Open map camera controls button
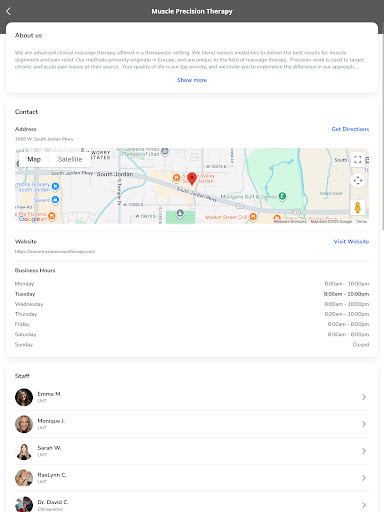 click(358, 180)
